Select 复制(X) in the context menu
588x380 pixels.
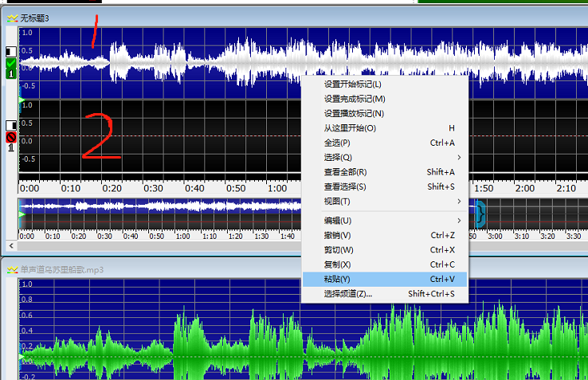pos(338,264)
